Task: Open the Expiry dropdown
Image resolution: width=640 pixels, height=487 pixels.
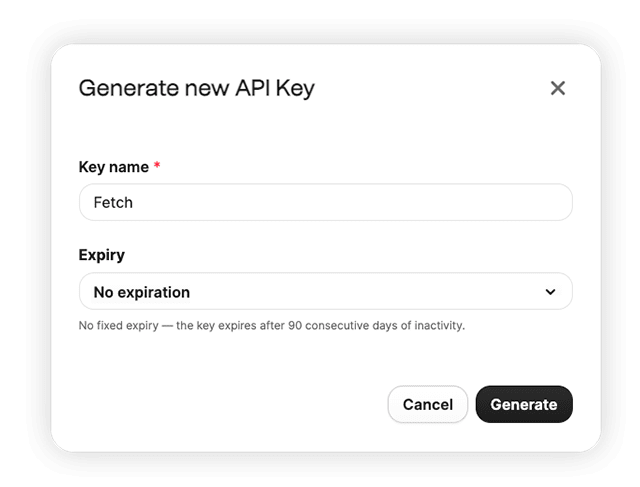Action: click(326, 291)
